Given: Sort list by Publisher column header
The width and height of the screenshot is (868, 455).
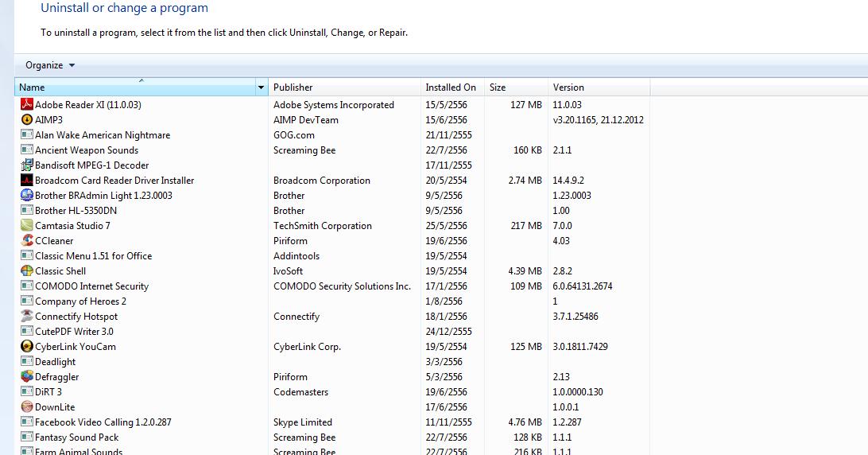Looking at the screenshot, I should (344, 87).
